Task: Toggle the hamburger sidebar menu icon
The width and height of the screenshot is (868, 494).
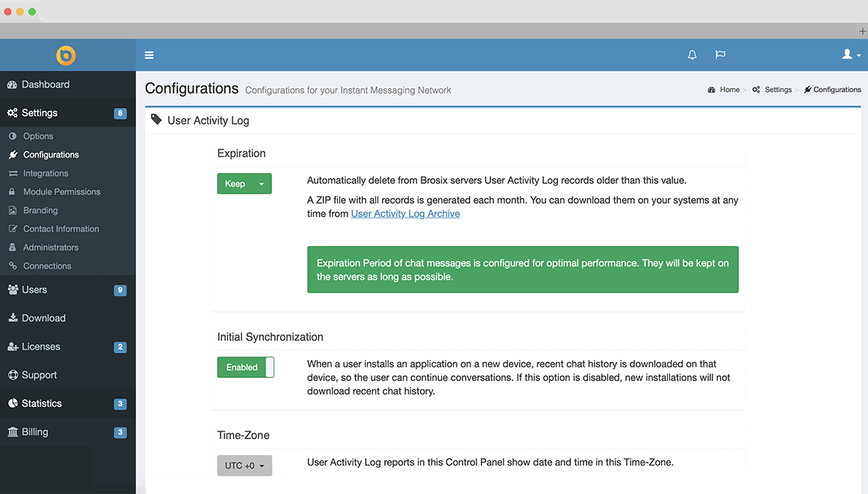Action: tap(149, 55)
